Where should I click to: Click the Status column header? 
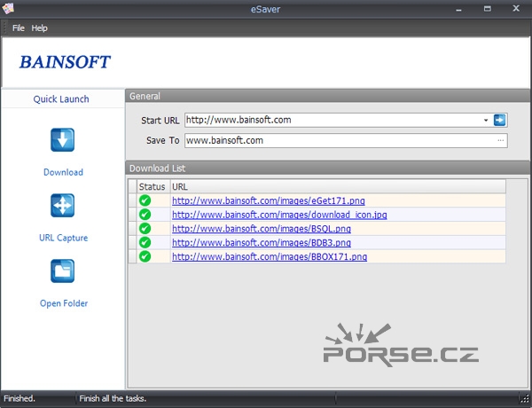point(153,186)
